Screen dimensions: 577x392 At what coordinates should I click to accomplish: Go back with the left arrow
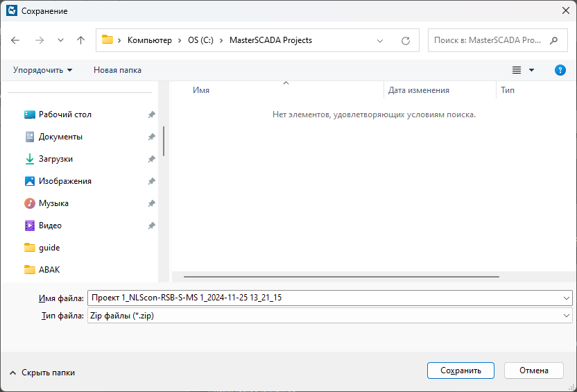pos(15,40)
